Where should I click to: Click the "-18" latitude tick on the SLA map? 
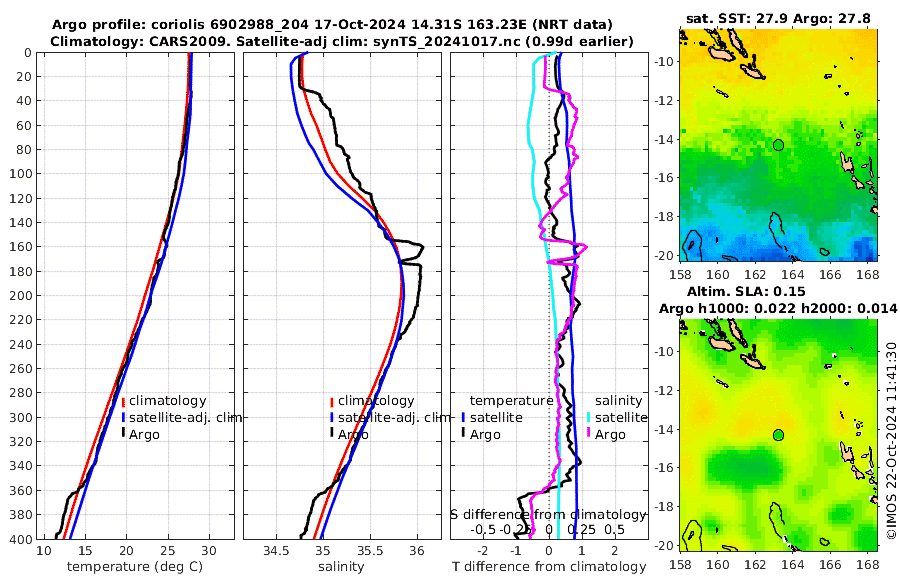click(x=664, y=506)
